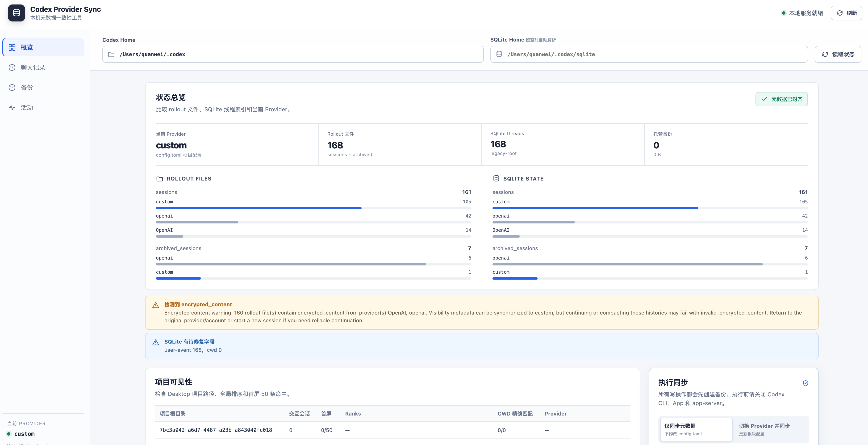Click the green dot beside current provider custom
Screen dimensions: 868x445
coord(9,434)
